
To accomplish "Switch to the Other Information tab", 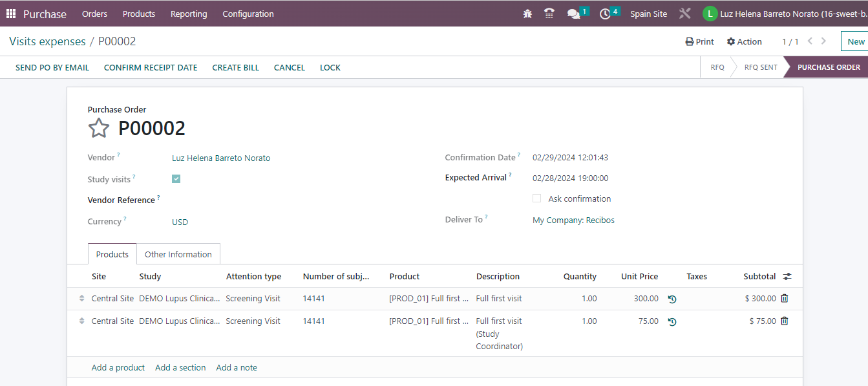I will 178,254.
